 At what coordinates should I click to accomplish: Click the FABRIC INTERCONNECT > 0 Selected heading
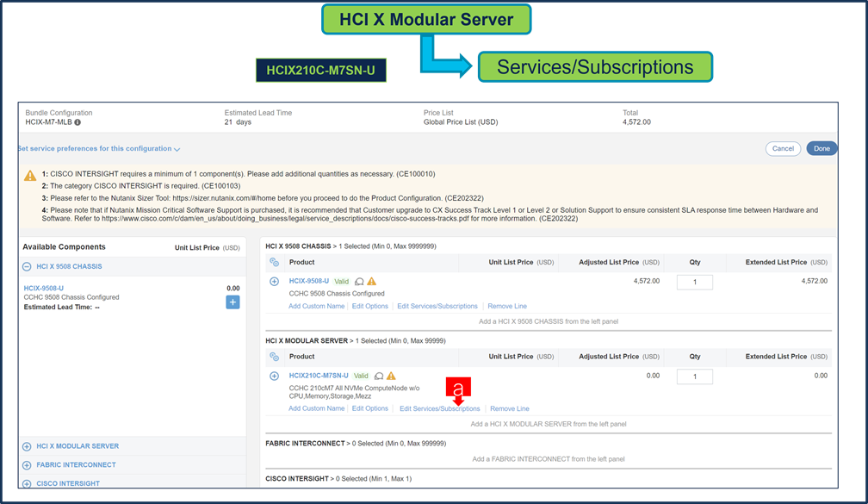[x=356, y=443]
